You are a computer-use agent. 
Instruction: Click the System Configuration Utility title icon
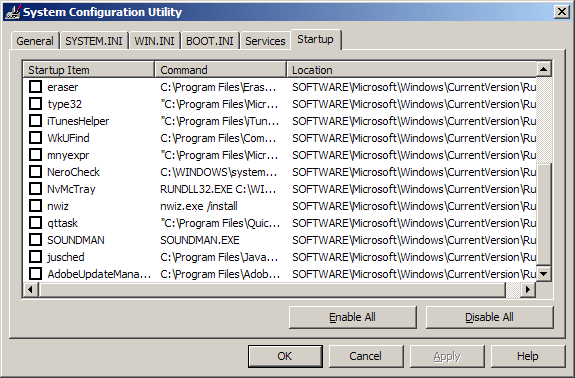(x=12, y=12)
